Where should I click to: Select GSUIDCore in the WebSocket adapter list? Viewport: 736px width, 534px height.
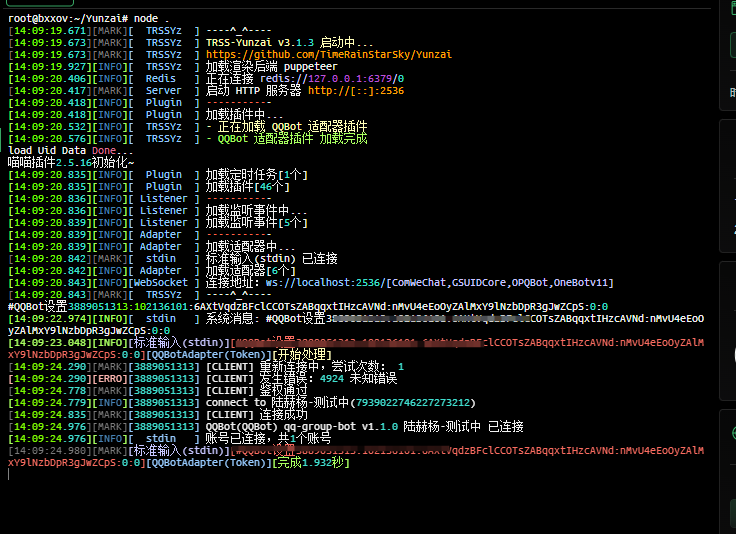coord(484,283)
